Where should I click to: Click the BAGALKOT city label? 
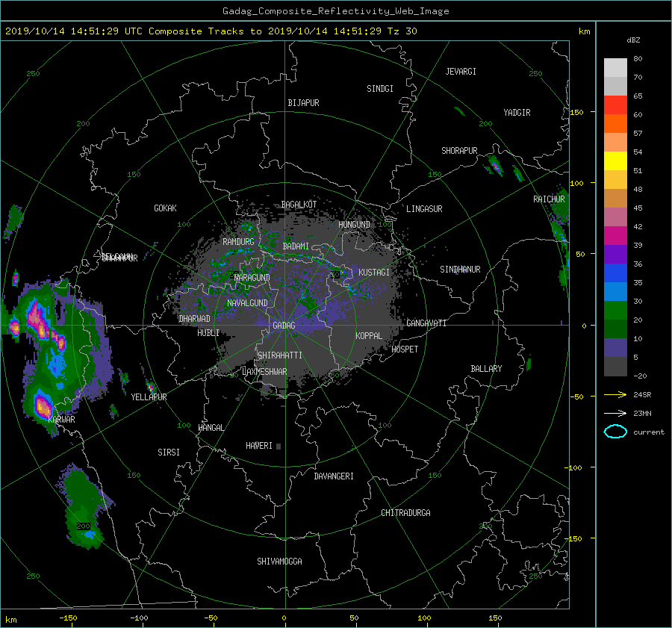pyautogui.click(x=299, y=205)
